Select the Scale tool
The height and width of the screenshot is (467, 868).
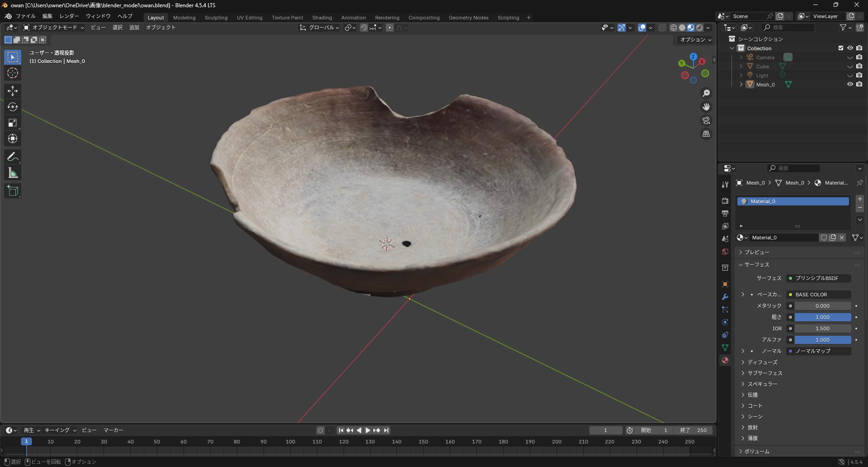13,123
